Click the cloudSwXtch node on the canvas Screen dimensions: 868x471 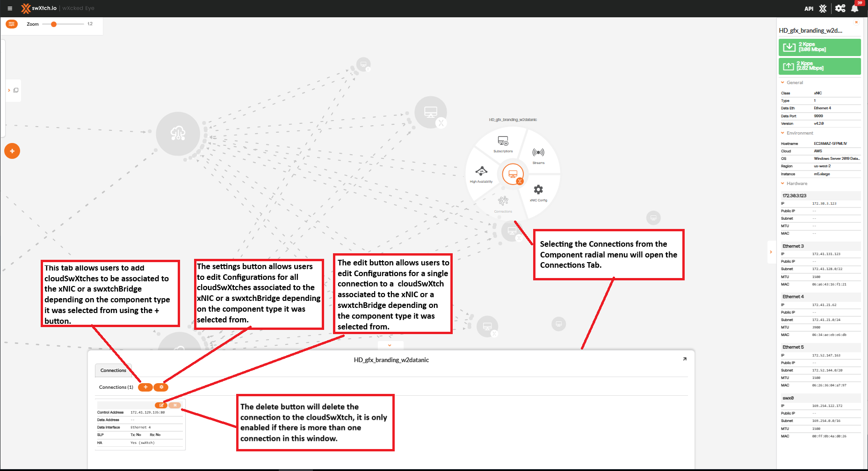(178, 134)
